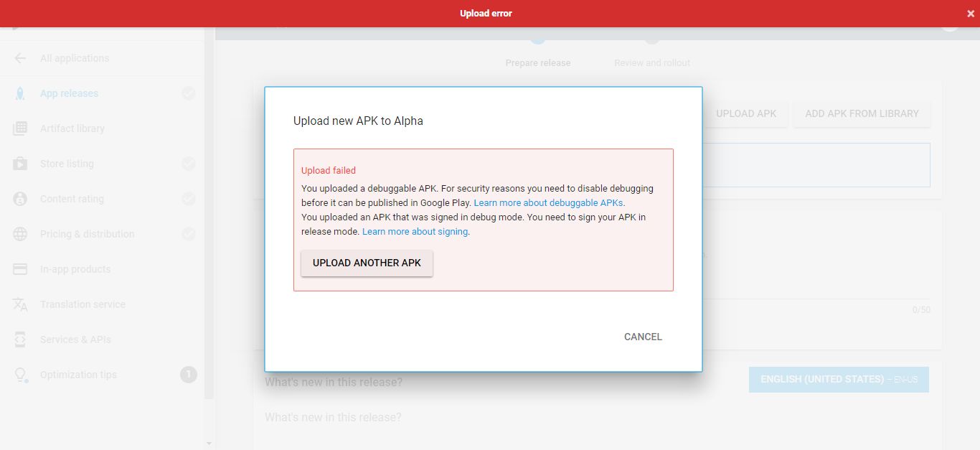Screen dimensions: 980x450
Task: Click the Content rating icon
Action: [20, 199]
